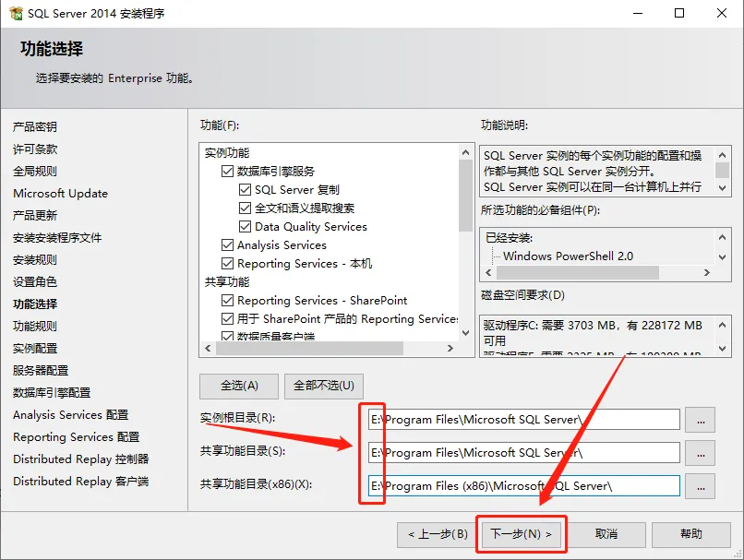
Task: Click scroll left arrow in 必备组件 box
Action: [x=488, y=273]
